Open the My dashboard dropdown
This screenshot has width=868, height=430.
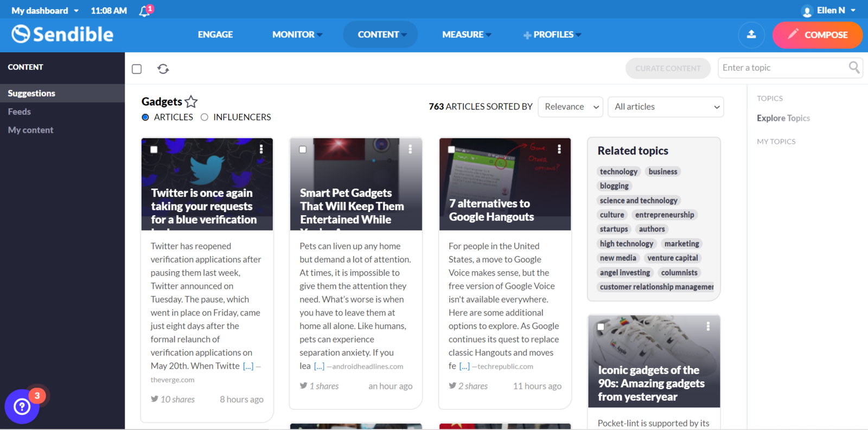[x=45, y=10]
